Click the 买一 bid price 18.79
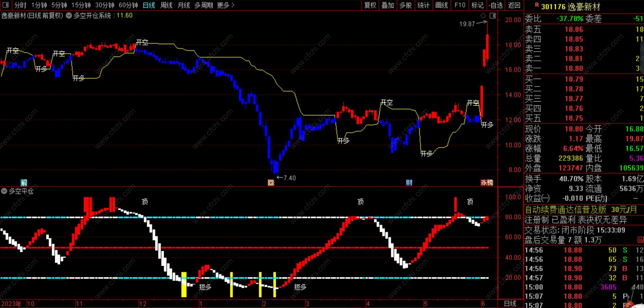The image size is (644, 308). point(574,79)
